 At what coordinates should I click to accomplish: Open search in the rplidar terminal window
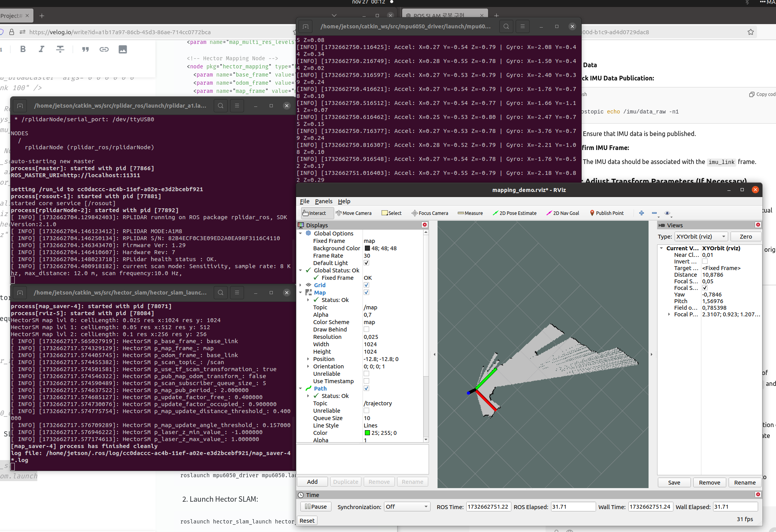click(x=220, y=106)
